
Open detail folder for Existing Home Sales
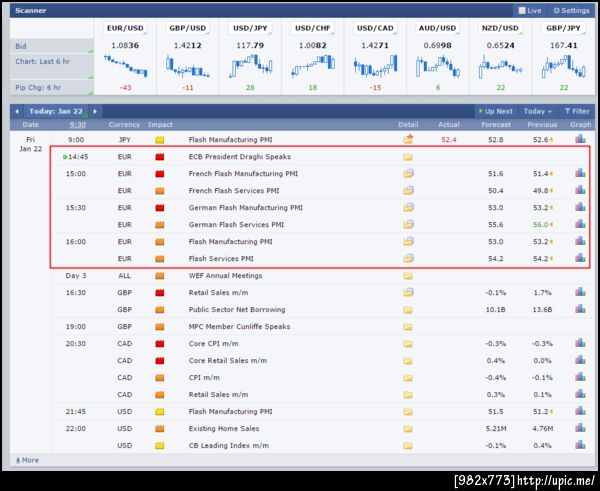pyautogui.click(x=408, y=429)
